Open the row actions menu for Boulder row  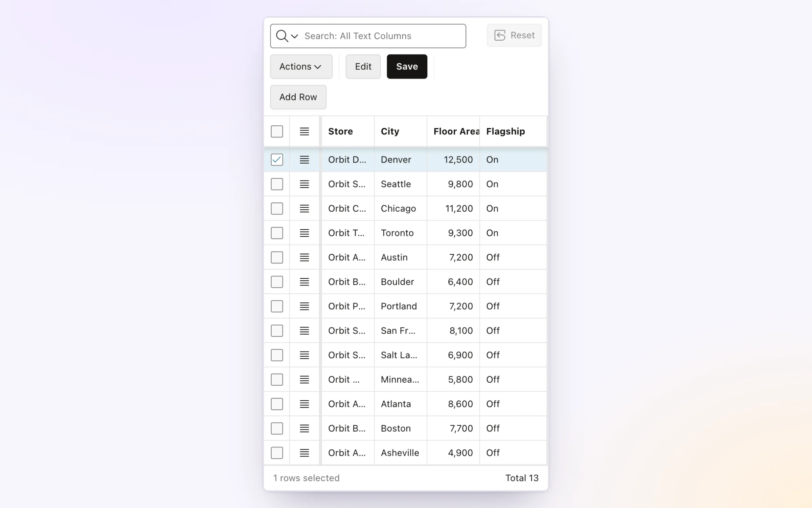304,281
